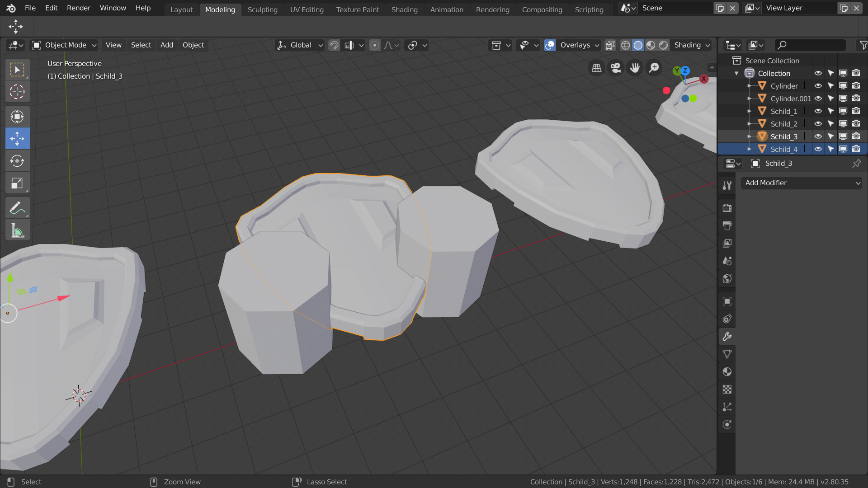Open the Object Data mesh tab

(727, 354)
